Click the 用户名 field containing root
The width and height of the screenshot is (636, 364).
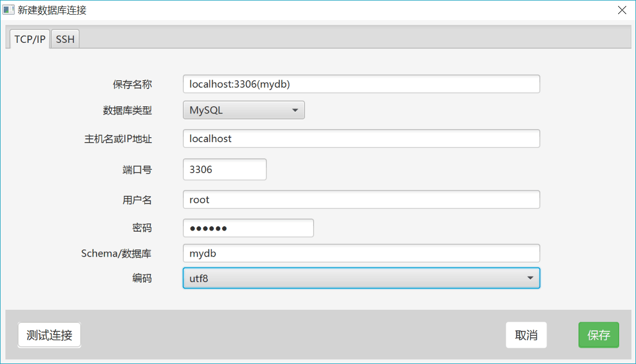click(361, 200)
